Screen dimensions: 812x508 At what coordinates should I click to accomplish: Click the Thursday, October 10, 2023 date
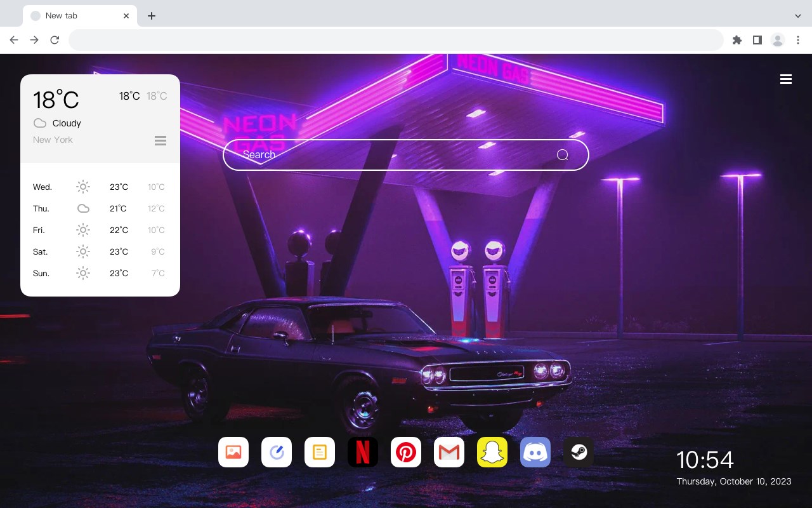click(x=734, y=481)
